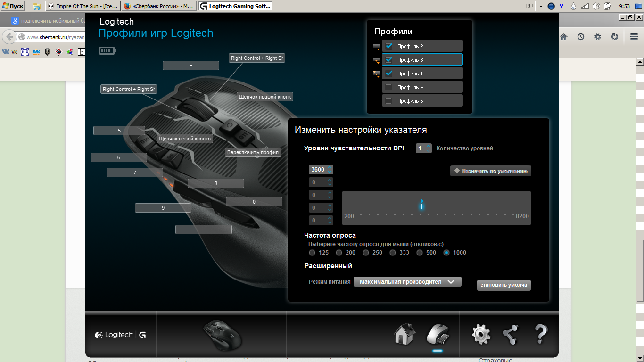Screen dimensions: 644x362
Task: Click the World of Tanks bookmark icon
Action: click(x=48, y=52)
